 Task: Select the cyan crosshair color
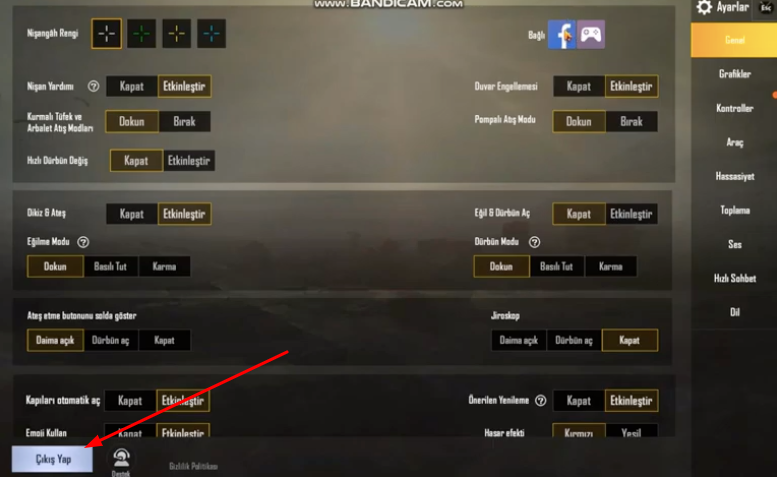tap(211, 34)
